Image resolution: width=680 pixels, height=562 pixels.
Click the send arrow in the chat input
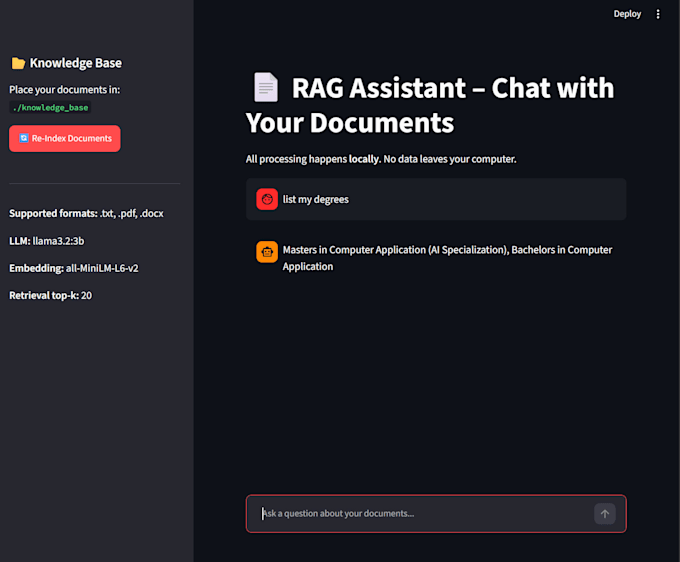coord(605,514)
